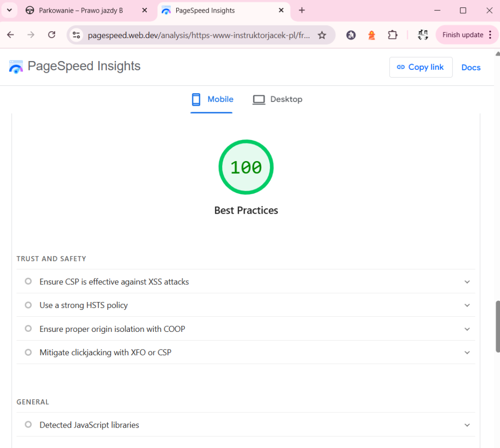Close the PageSpeed Insights tab
Viewport: 500px width, 448px height.
[x=281, y=10]
